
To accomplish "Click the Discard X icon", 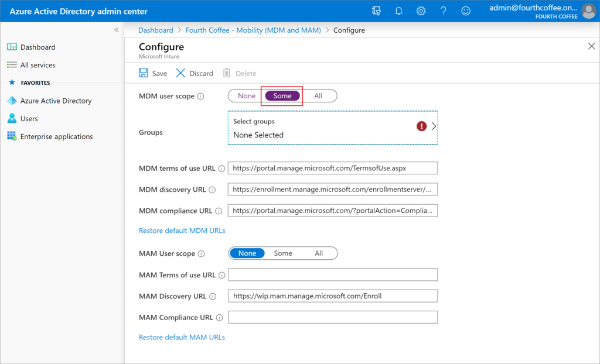I will [x=180, y=73].
